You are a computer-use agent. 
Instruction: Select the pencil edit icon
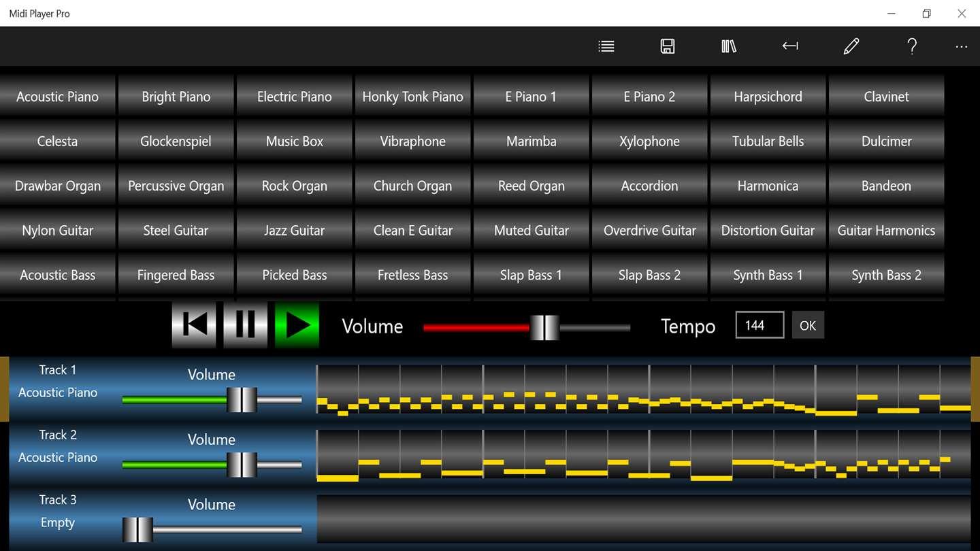[851, 46]
